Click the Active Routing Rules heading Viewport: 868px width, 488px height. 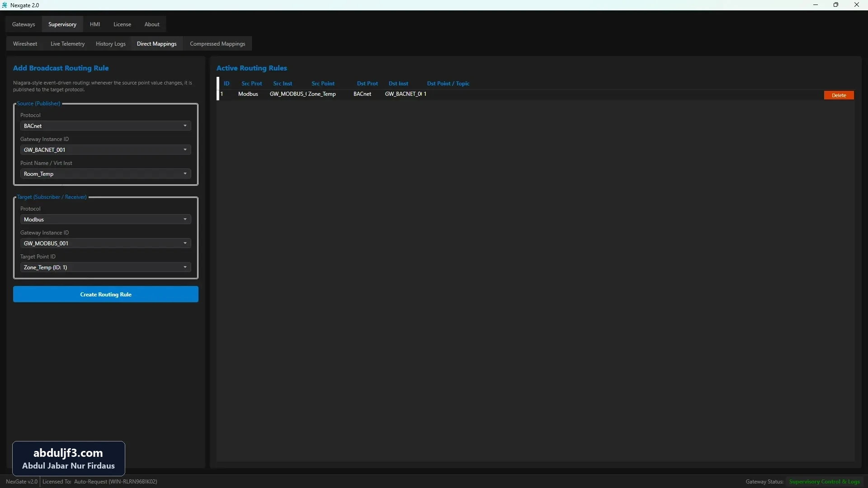point(251,68)
